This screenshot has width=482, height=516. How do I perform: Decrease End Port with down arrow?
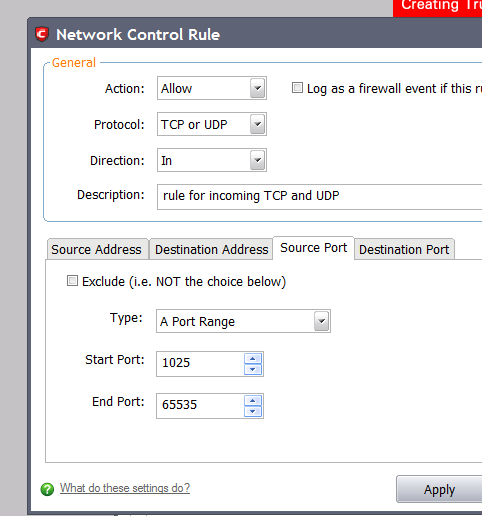253,411
